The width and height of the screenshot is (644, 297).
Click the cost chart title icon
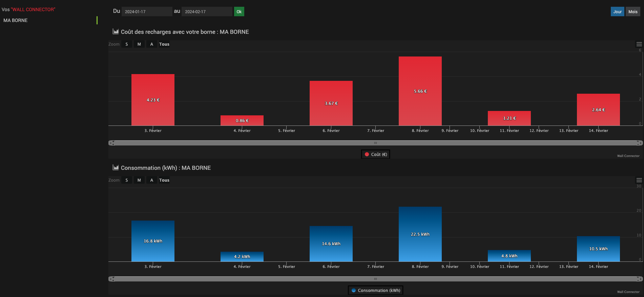[116, 31]
